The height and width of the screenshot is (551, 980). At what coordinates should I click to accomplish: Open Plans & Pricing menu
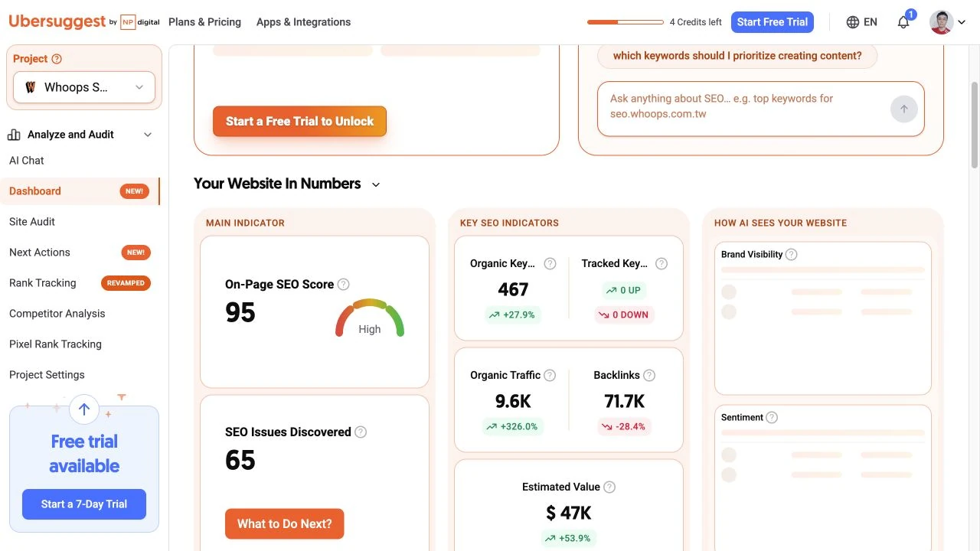pyautogui.click(x=204, y=22)
